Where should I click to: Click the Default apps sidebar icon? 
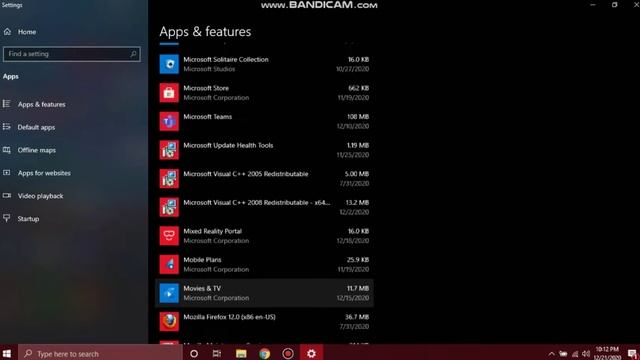pos(7,127)
